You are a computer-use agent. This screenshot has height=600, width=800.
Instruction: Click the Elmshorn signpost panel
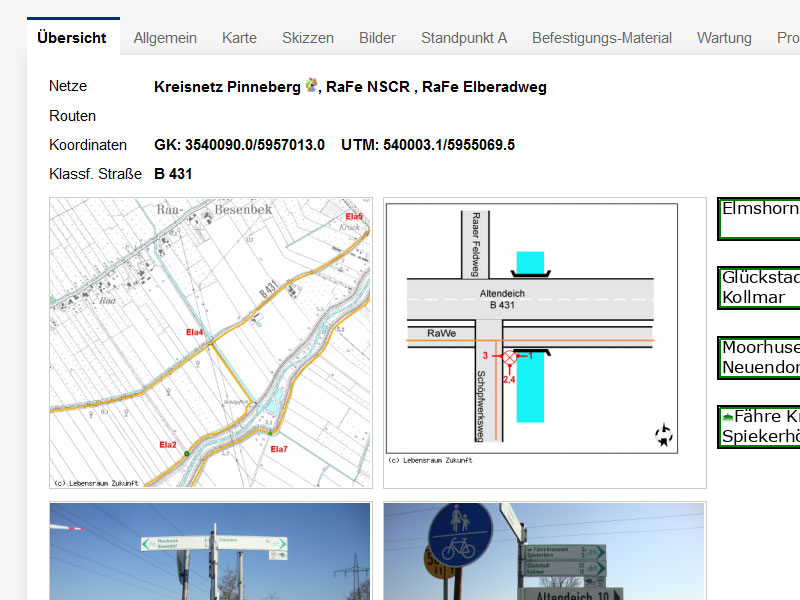(760, 218)
